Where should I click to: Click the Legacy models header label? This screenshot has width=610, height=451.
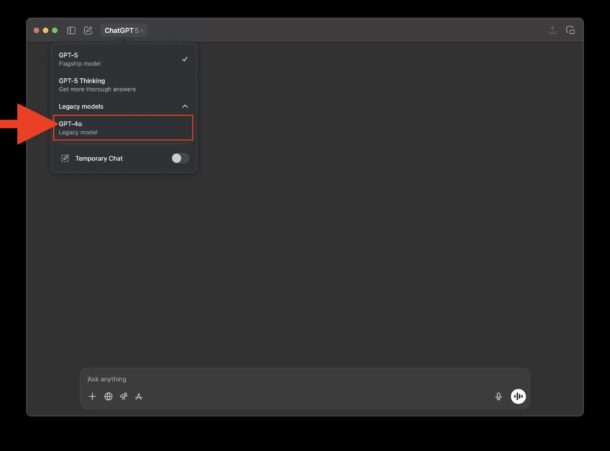tap(82, 106)
